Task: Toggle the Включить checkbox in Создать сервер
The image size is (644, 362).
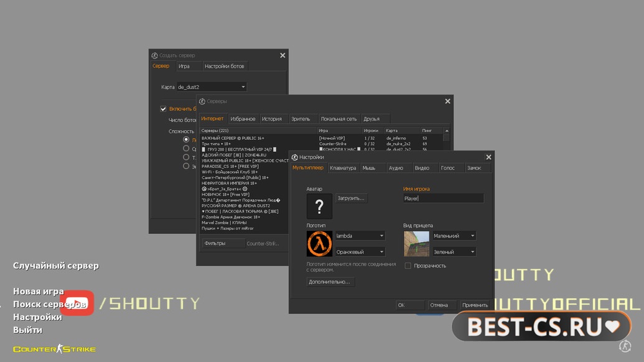Action: pos(163,109)
